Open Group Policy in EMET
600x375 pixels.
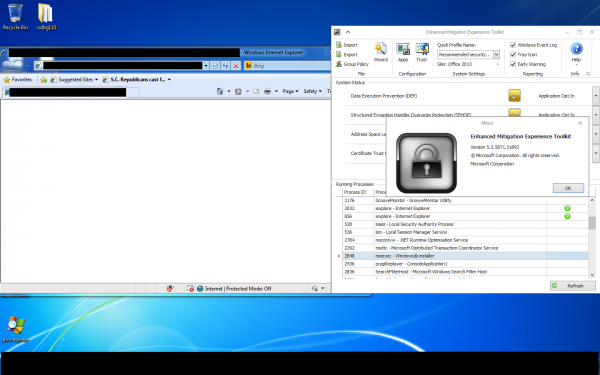click(352, 64)
